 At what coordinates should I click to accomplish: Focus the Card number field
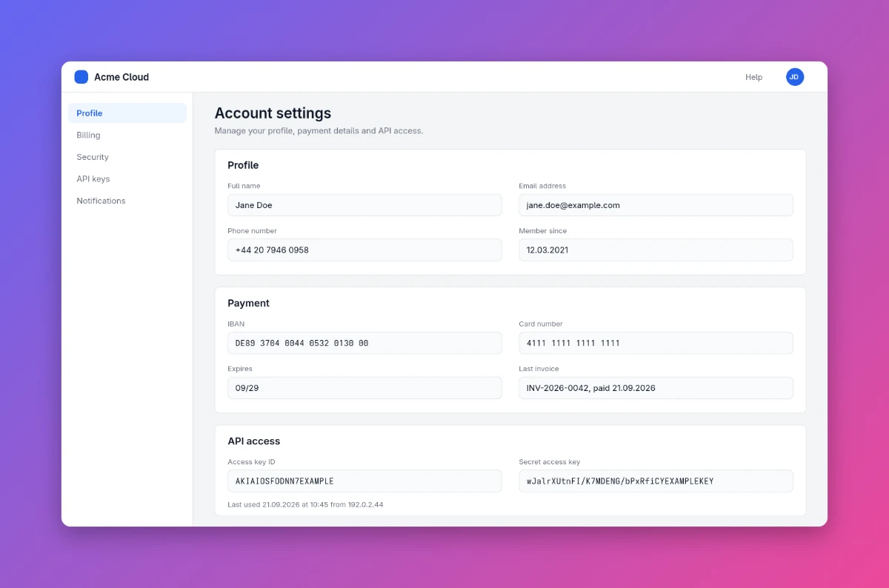click(656, 343)
